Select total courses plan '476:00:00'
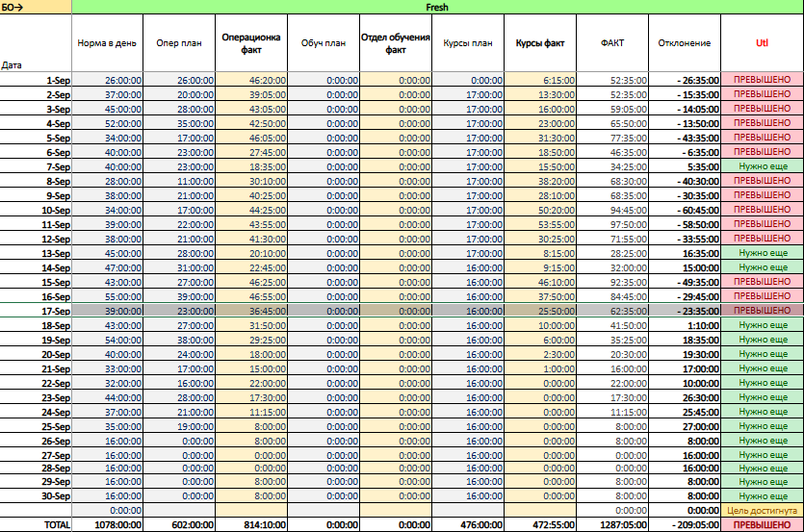This screenshot has width=804, height=532. coord(468,525)
